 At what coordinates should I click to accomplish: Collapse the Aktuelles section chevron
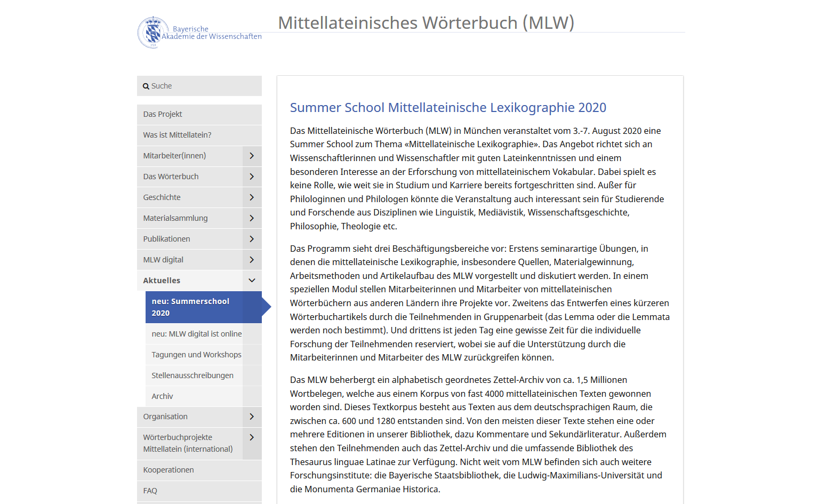click(x=252, y=281)
